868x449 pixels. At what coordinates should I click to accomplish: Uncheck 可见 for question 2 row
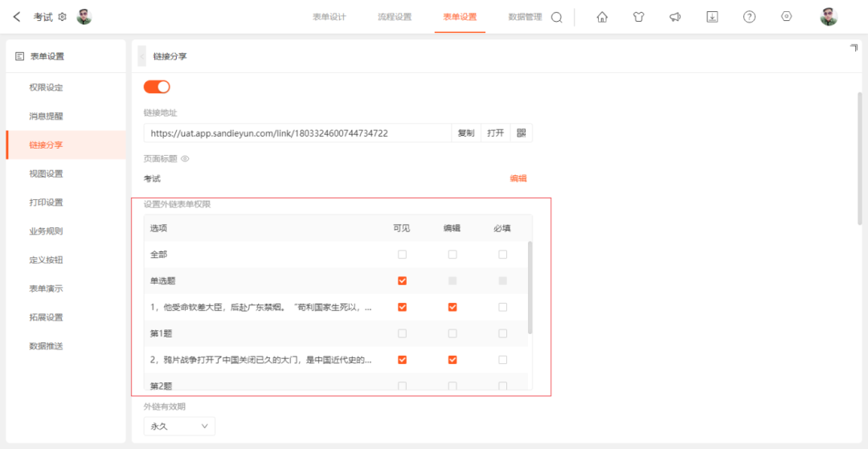403,360
